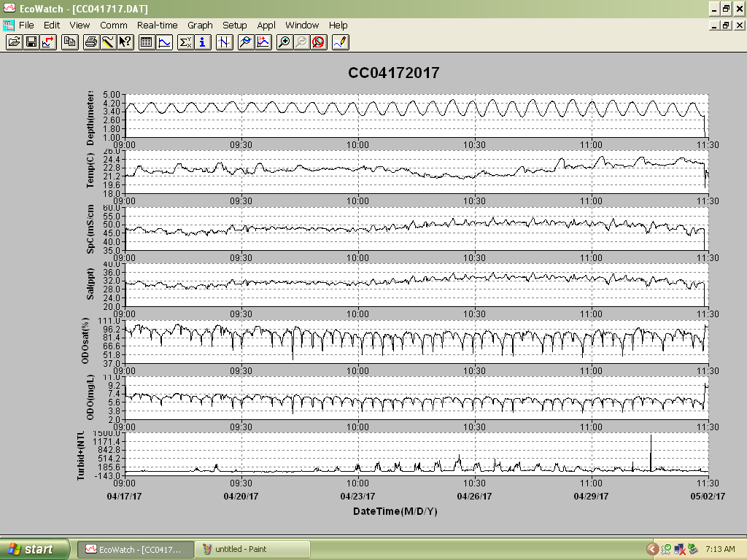
Task: Open the Comm menu
Action: click(x=113, y=26)
